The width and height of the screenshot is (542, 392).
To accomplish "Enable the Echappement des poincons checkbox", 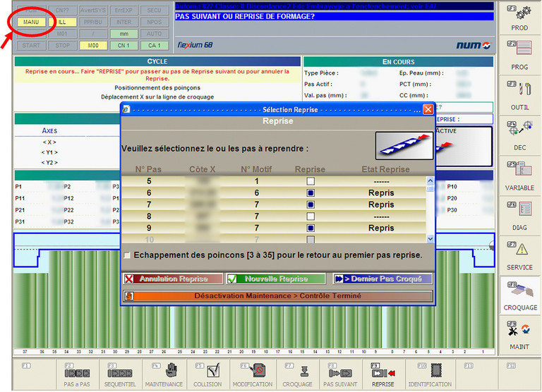I will (x=127, y=255).
